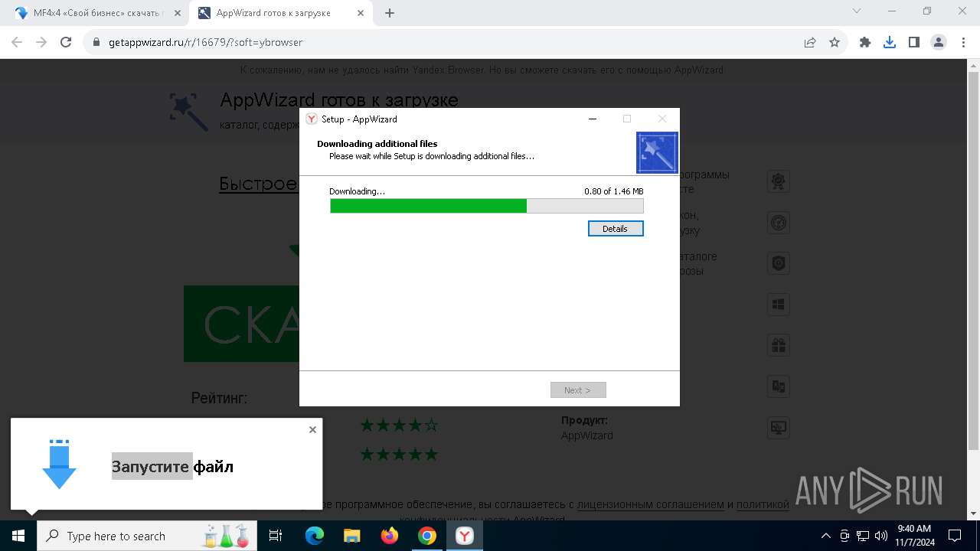980x551 pixels.
Task: Click the taskbar search box
Action: tap(147, 536)
